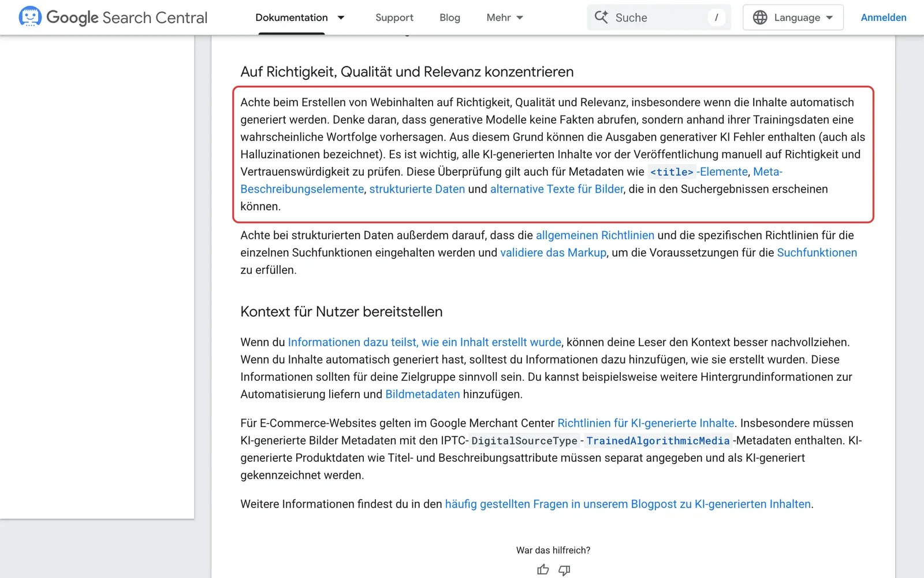
Task: Open the häufig gestellten Fragen blogpost link
Action: point(628,504)
